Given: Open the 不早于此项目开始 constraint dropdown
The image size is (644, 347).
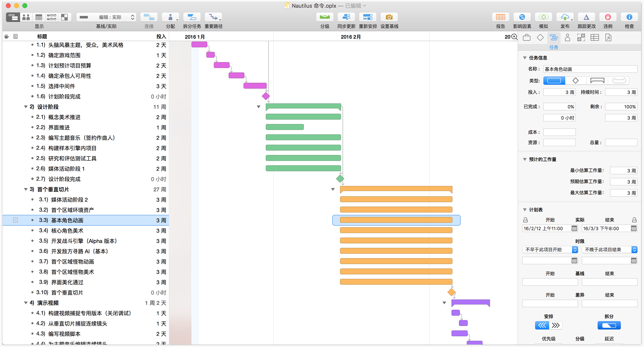Looking at the screenshot, I should [x=550, y=250].
